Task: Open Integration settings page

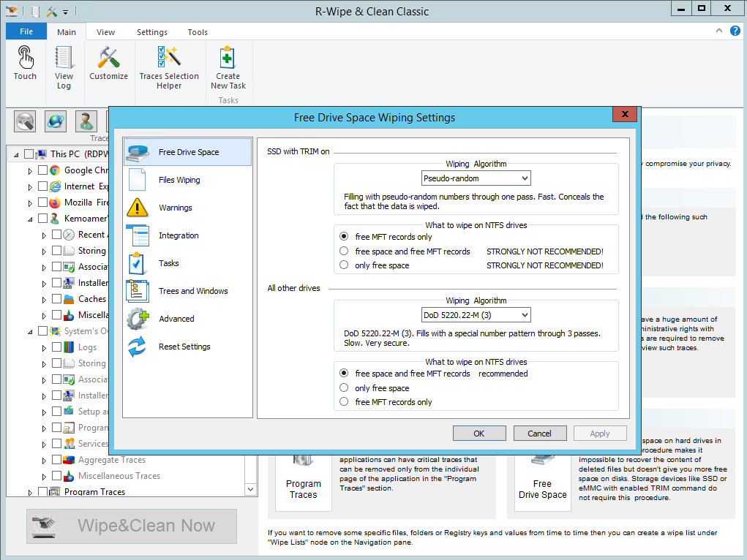Action: point(188,235)
